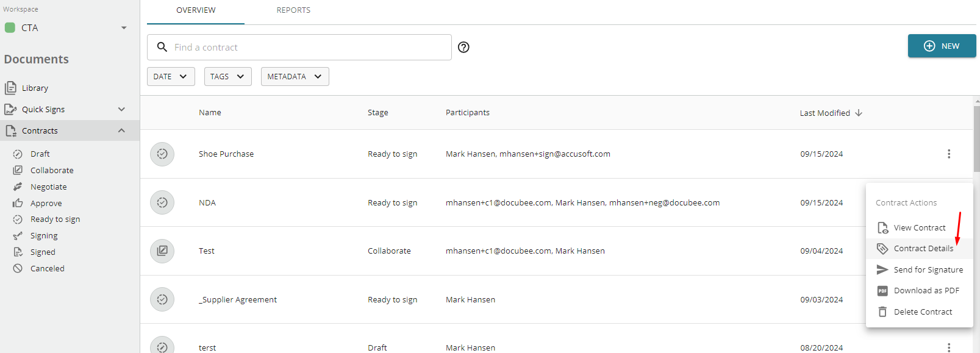Select Send for Signature menu item

920,269
